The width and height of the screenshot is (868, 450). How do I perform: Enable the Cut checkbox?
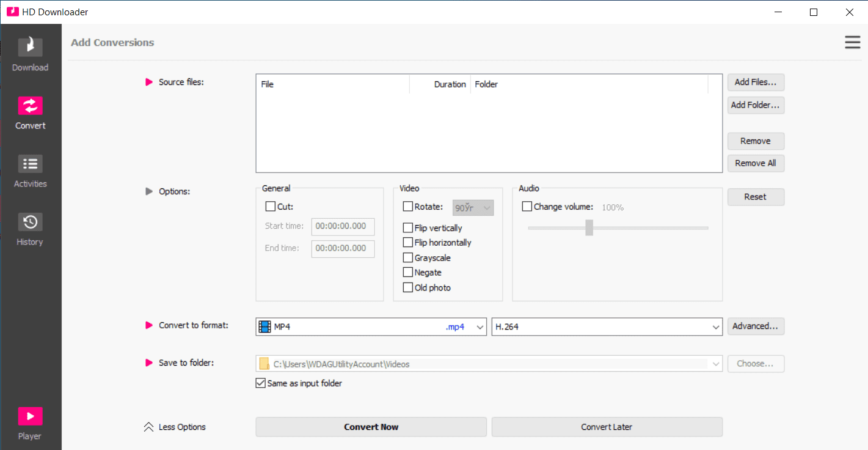pyautogui.click(x=270, y=207)
